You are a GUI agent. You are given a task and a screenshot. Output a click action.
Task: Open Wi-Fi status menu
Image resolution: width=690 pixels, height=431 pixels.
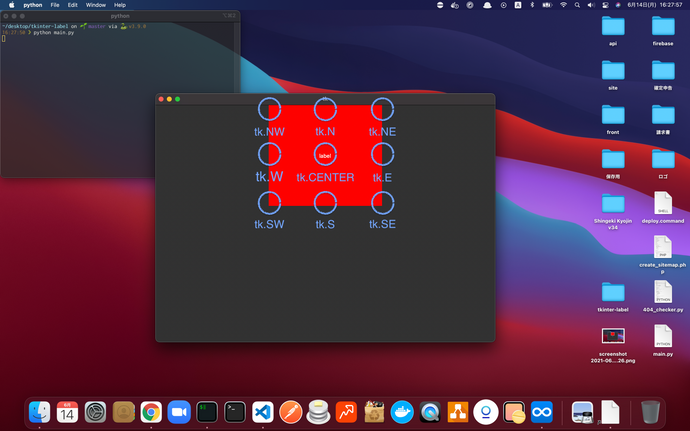pos(563,5)
